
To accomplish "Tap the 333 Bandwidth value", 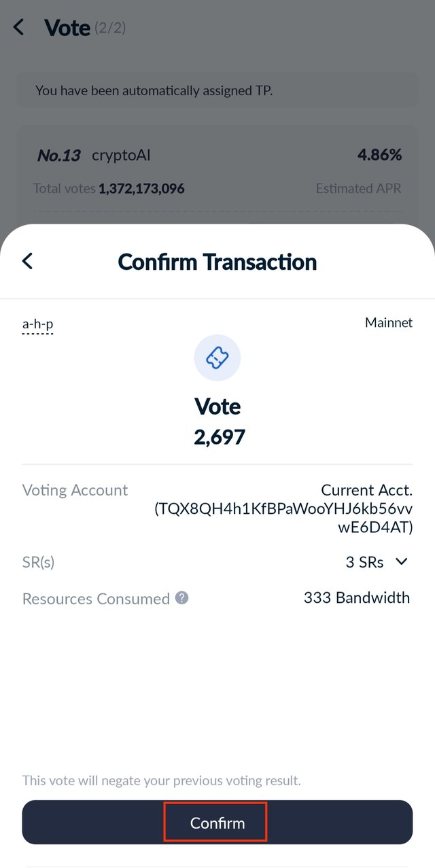I will [357, 597].
